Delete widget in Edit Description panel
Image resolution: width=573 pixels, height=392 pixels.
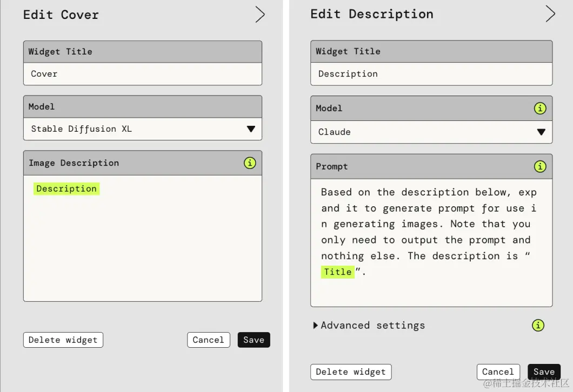click(351, 372)
